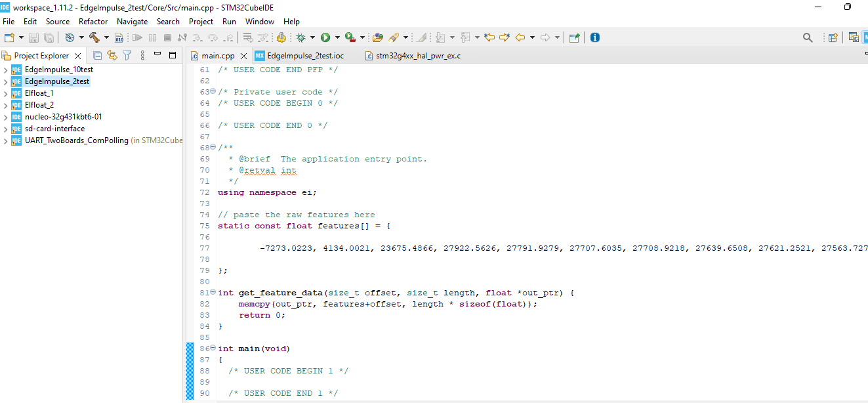Screen dimensions: 868x403
Task: Click the Open Perspective icon
Action: 833,37
